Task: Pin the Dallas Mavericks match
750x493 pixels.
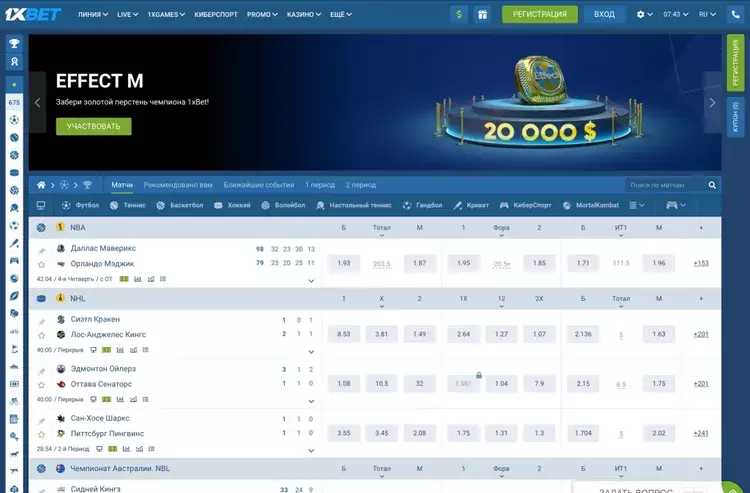Action: 42,251
